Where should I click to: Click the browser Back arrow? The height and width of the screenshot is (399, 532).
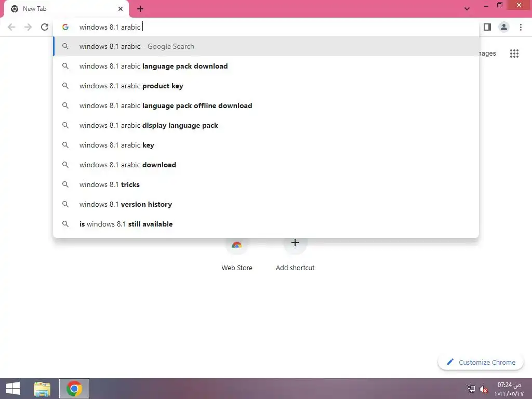point(11,27)
